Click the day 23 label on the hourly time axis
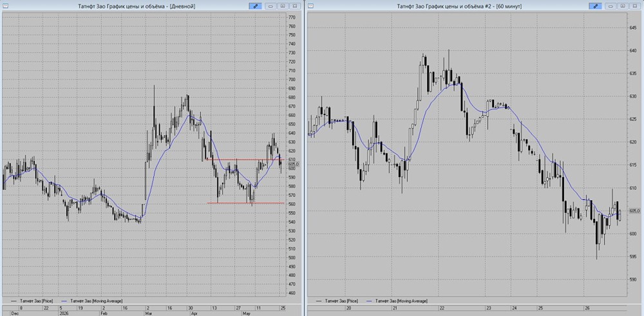This screenshot has height=316, width=644. click(488, 308)
